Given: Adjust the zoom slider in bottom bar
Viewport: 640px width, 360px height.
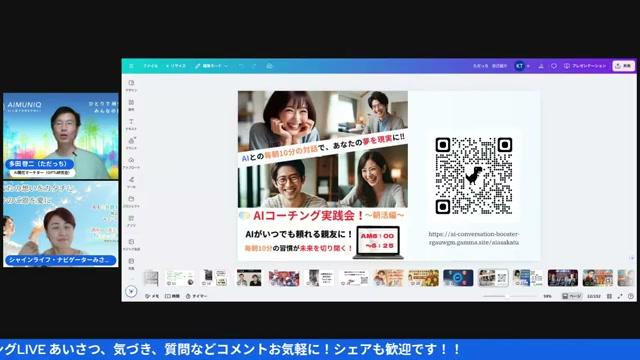Looking at the screenshot, I should 509,296.
